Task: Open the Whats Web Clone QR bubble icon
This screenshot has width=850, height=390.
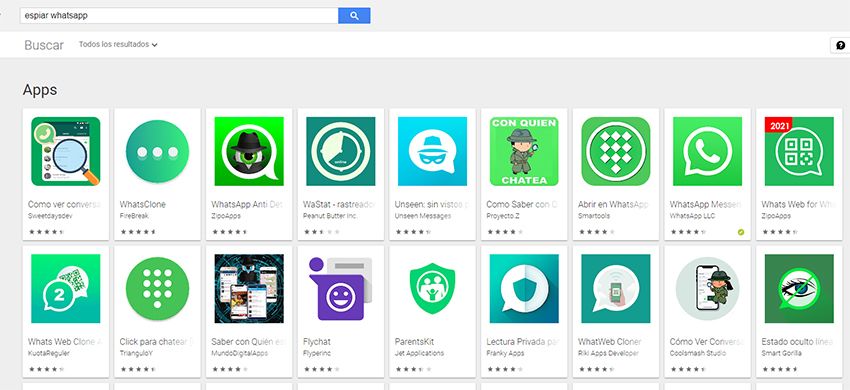Action: [x=66, y=289]
